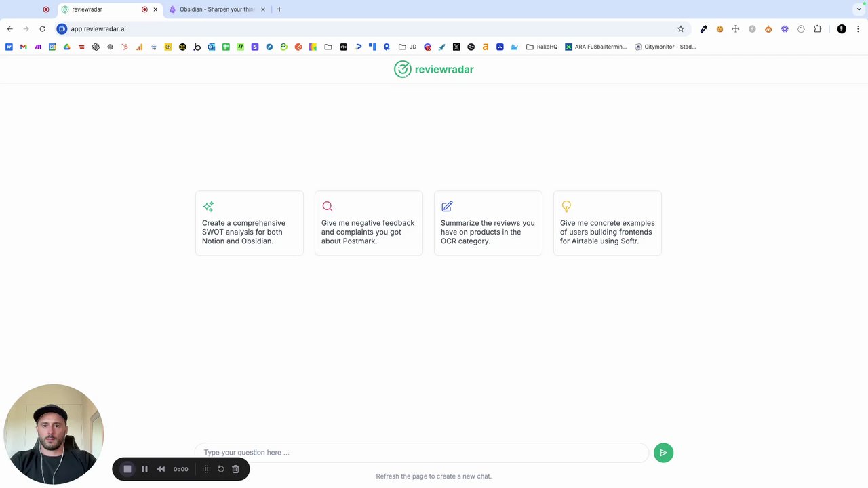This screenshot has height=488, width=868.
Task: Click the webcam bubble of presenter
Action: pyautogui.click(x=54, y=434)
